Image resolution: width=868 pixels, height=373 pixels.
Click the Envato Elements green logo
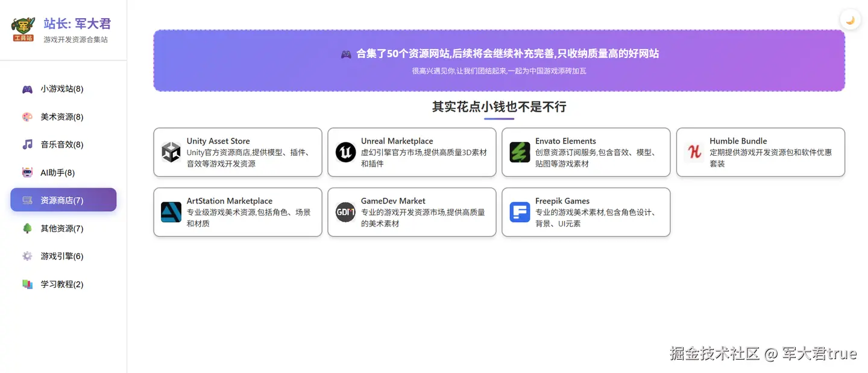pos(520,152)
